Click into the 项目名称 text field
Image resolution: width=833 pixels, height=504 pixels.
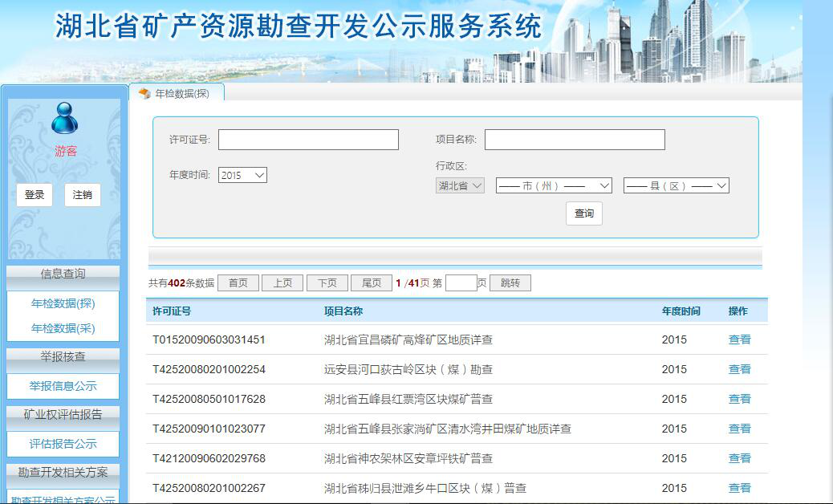tap(575, 140)
